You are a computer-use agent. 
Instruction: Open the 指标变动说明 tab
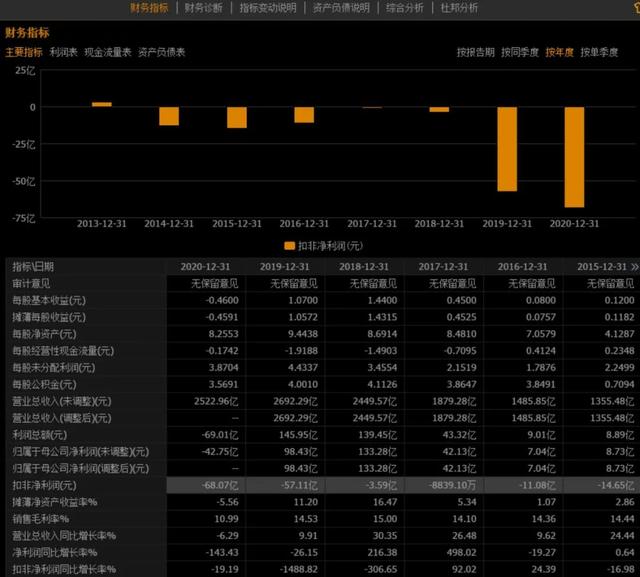(x=267, y=8)
